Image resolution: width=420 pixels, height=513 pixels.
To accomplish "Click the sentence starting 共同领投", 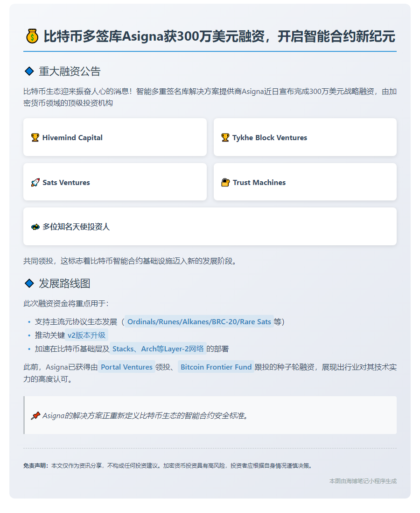I will click(130, 261).
